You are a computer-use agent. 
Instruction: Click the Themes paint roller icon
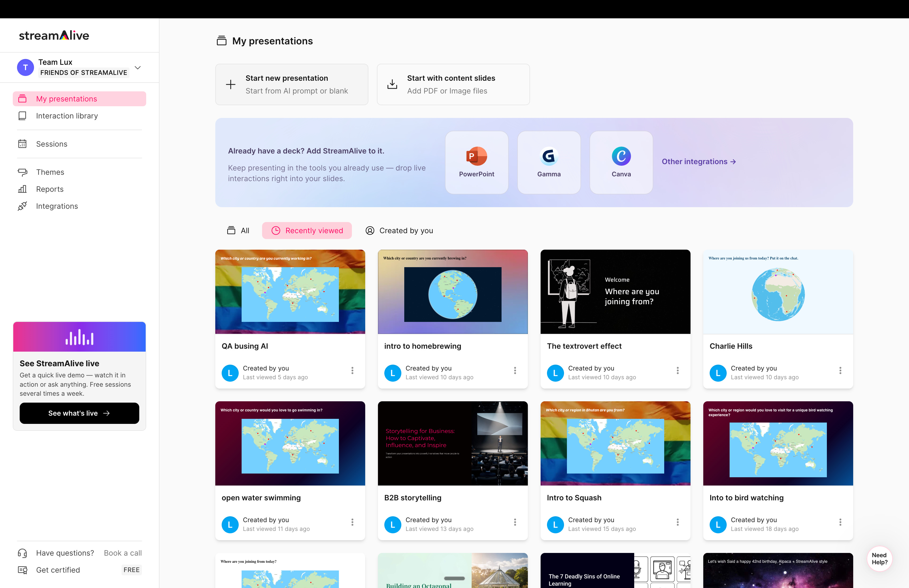pos(23,172)
